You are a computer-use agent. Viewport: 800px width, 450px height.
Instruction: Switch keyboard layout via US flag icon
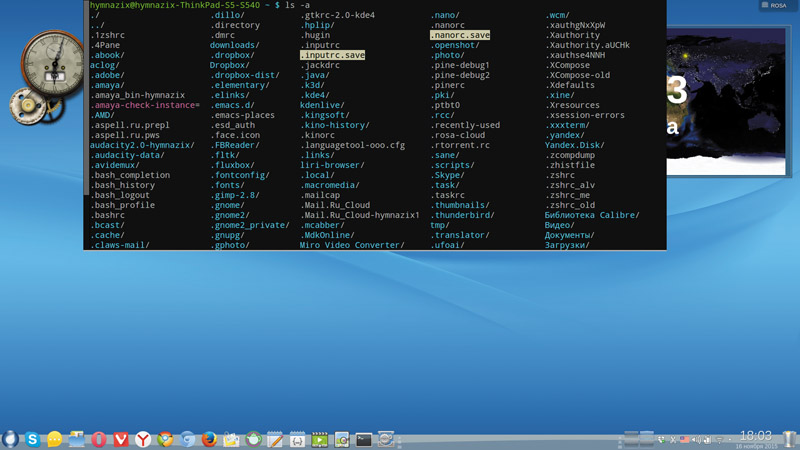(x=684, y=440)
